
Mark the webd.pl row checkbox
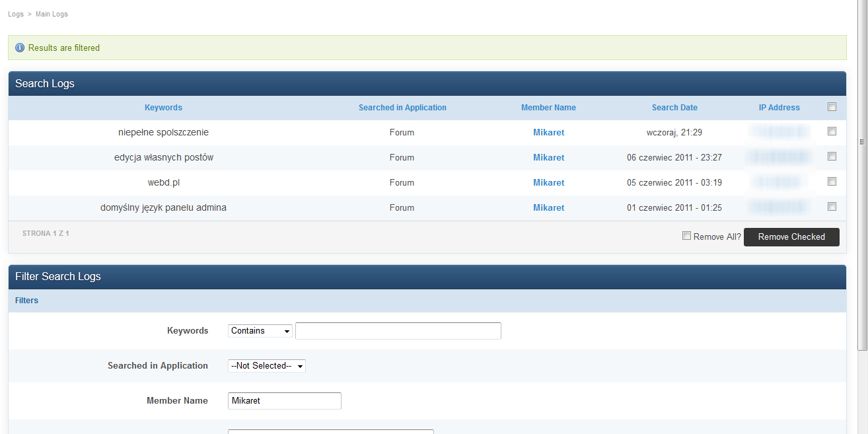coord(832,182)
